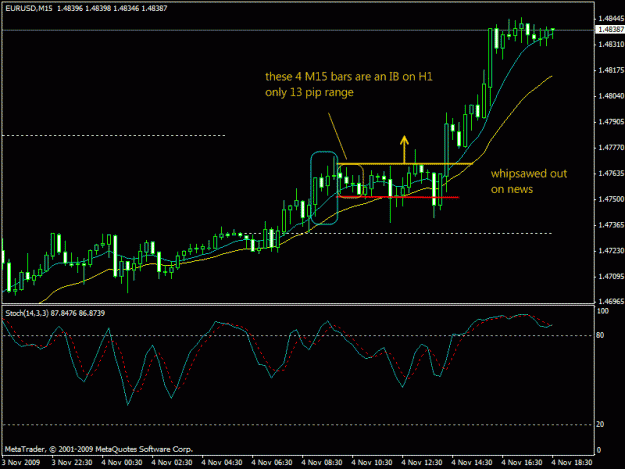
Task: Click time axis label 4 Nov 08:30
Action: pos(322,463)
